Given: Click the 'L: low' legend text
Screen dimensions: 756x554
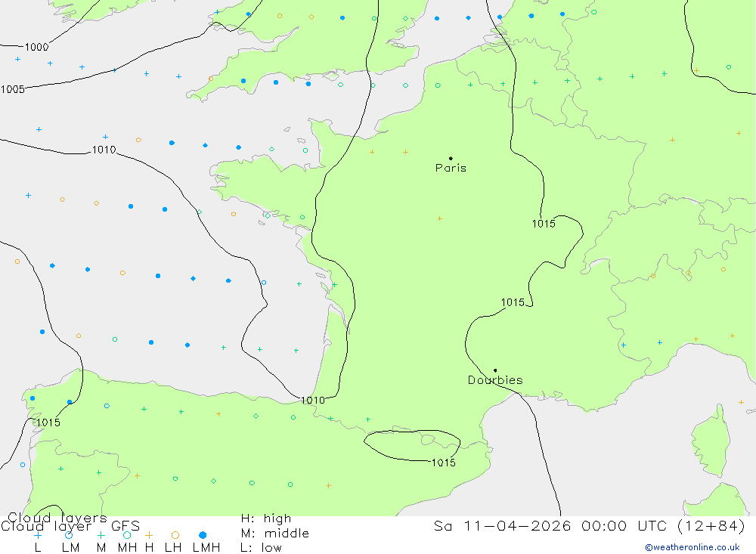Looking at the screenshot, I should (261, 548).
